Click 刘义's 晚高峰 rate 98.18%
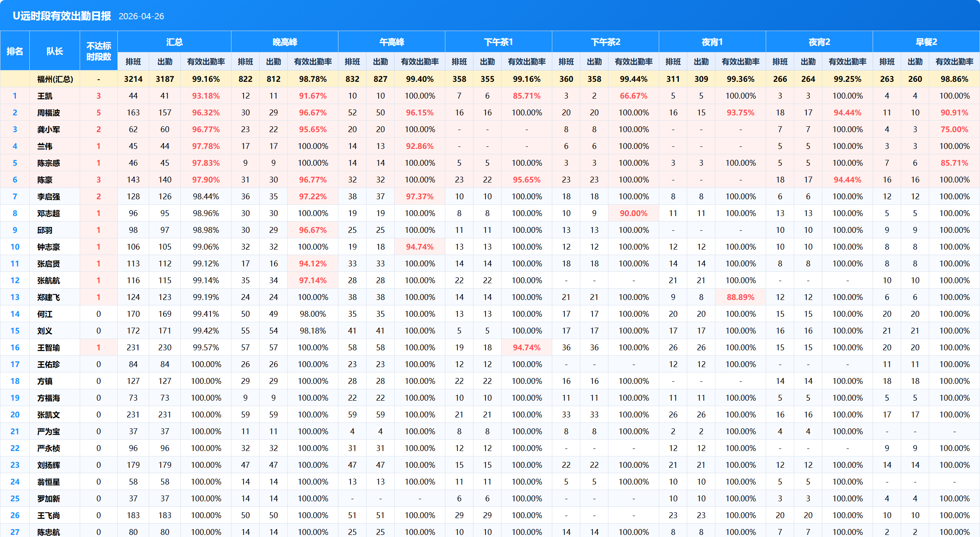 click(313, 331)
